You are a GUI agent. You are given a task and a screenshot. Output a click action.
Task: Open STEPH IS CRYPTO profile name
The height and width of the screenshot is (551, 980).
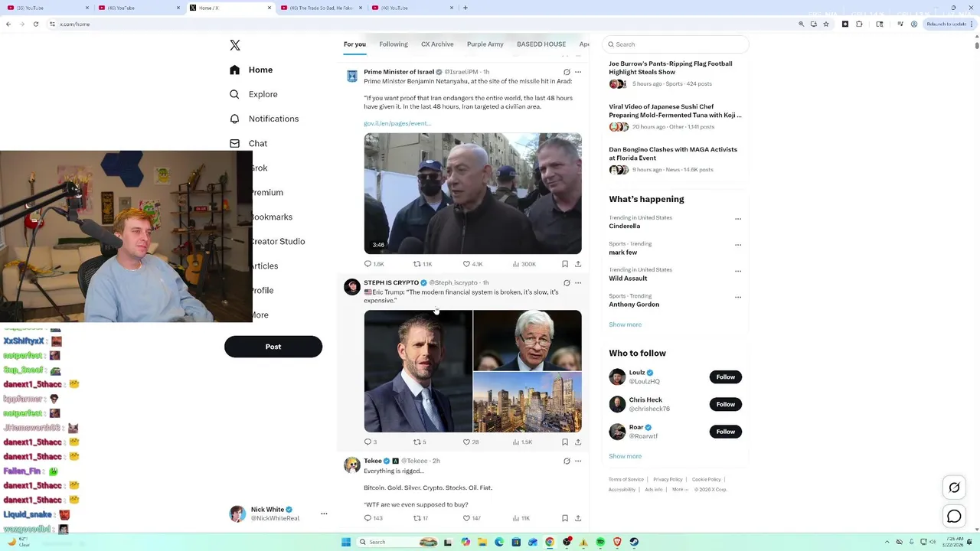pos(391,283)
